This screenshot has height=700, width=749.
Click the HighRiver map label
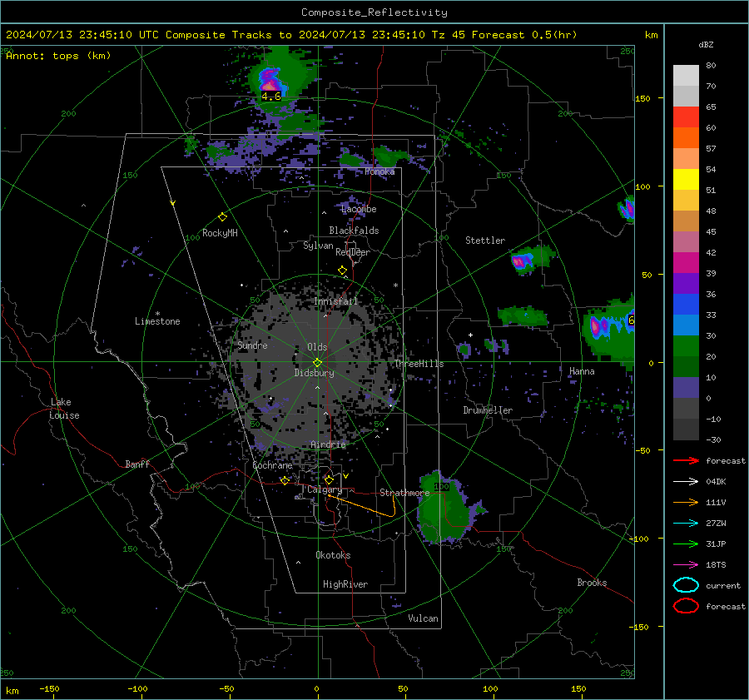pos(345,584)
